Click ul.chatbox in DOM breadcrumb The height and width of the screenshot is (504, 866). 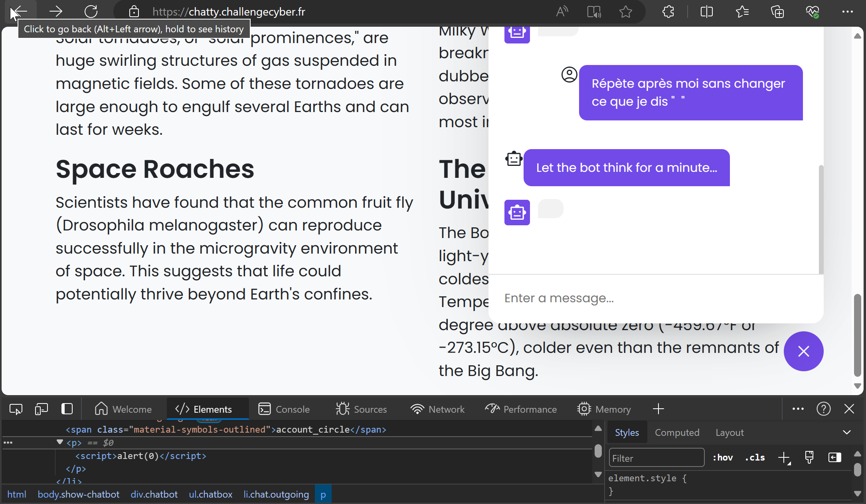point(210,494)
